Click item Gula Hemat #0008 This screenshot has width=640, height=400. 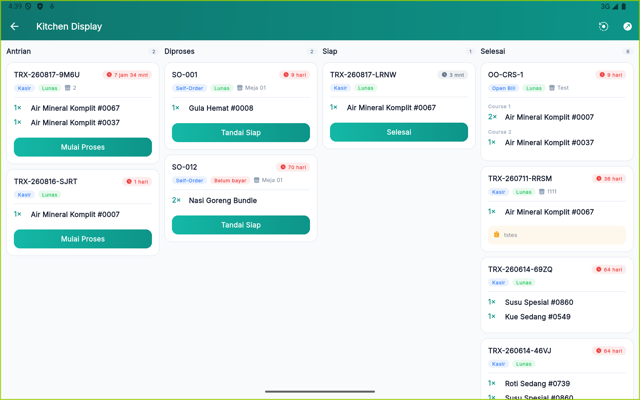pyautogui.click(x=221, y=108)
